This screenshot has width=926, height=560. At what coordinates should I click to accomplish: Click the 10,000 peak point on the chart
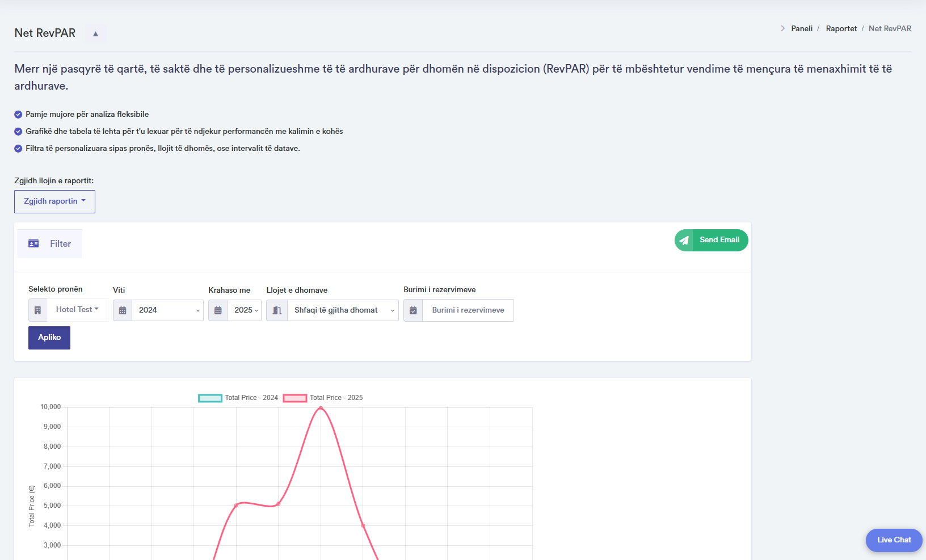[x=321, y=408]
